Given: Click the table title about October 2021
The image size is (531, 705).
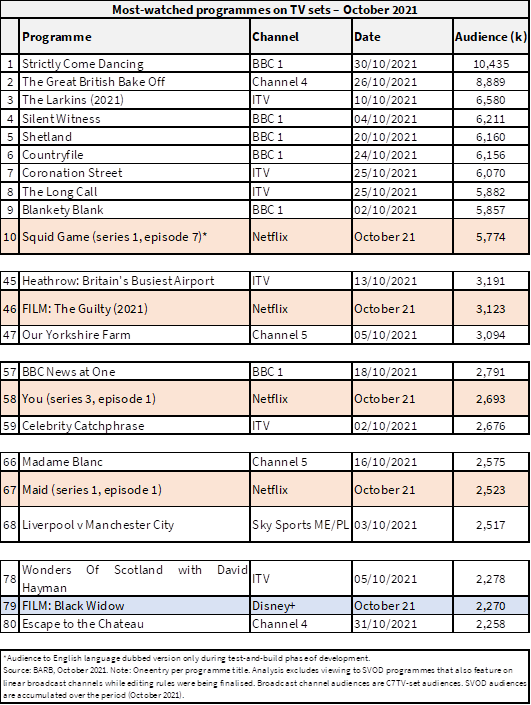Looking at the screenshot, I should [x=265, y=9].
